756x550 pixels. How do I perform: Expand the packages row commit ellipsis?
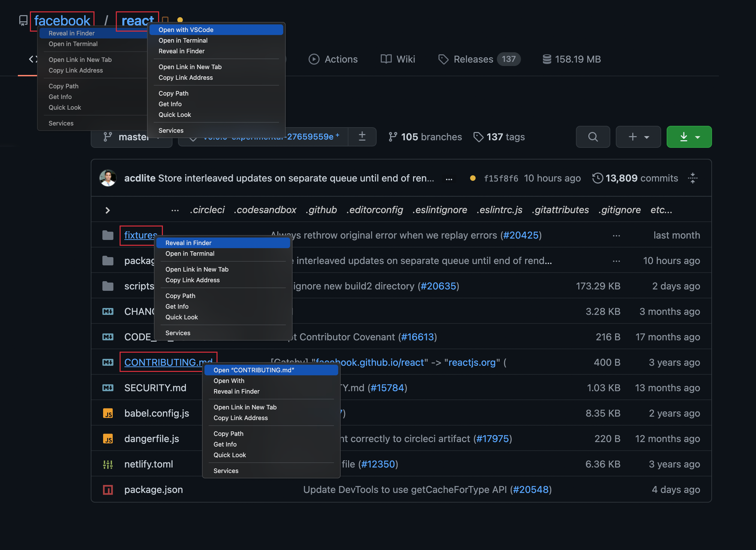click(x=616, y=261)
